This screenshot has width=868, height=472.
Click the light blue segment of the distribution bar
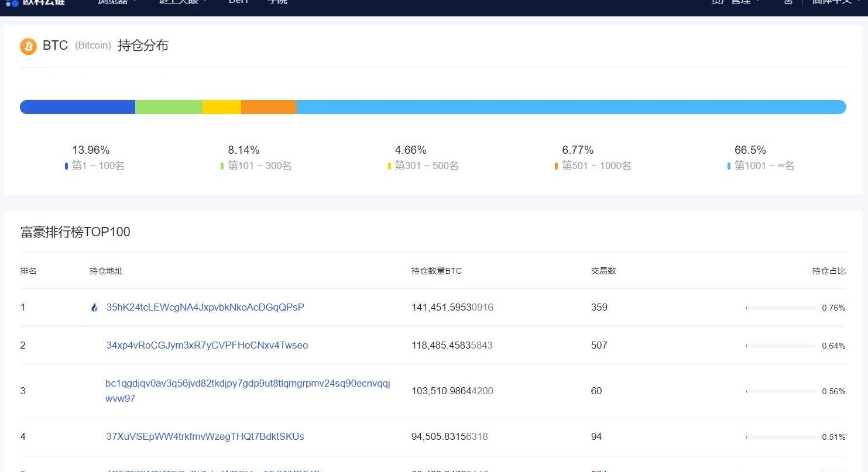(x=571, y=107)
